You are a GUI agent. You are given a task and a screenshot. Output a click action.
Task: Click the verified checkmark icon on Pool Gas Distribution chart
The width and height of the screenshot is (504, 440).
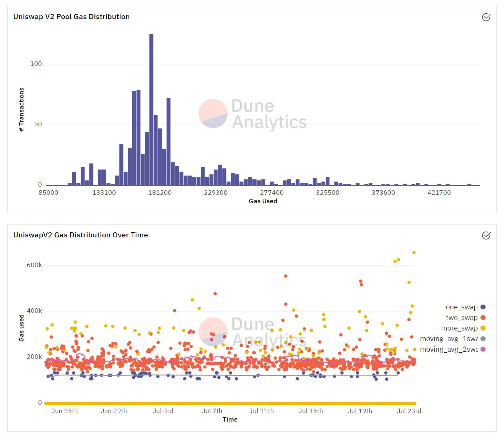[x=486, y=17]
